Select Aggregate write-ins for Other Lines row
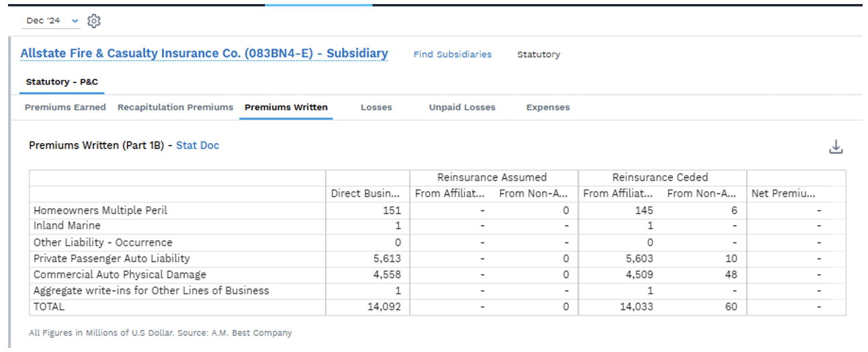The height and width of the screenshot is (352, 868). click(151, 291)
